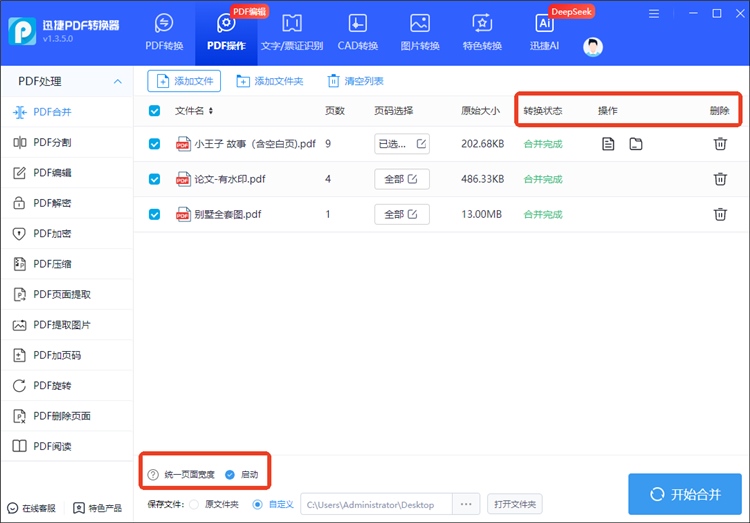Select PDF解密 in the sidebar

pos(67,203)
